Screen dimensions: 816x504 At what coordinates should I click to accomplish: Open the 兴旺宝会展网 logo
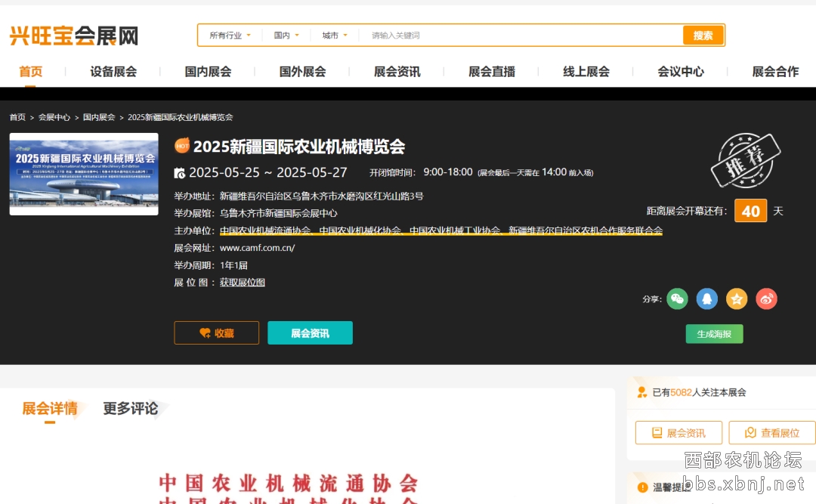(74, 36)
